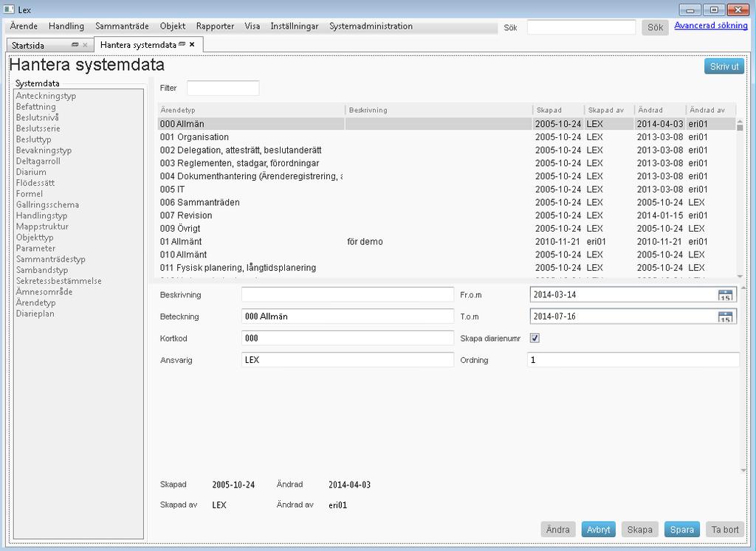756x551 pixels.
Task: Click detail panel scrollbar down arrow
Action: point(743,470)
